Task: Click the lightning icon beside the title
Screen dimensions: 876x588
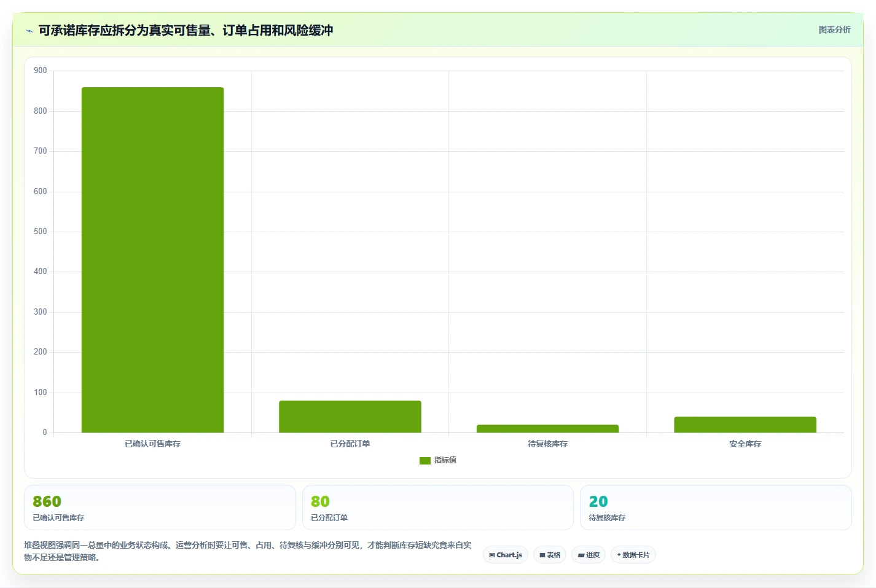Action: (29, 31)
